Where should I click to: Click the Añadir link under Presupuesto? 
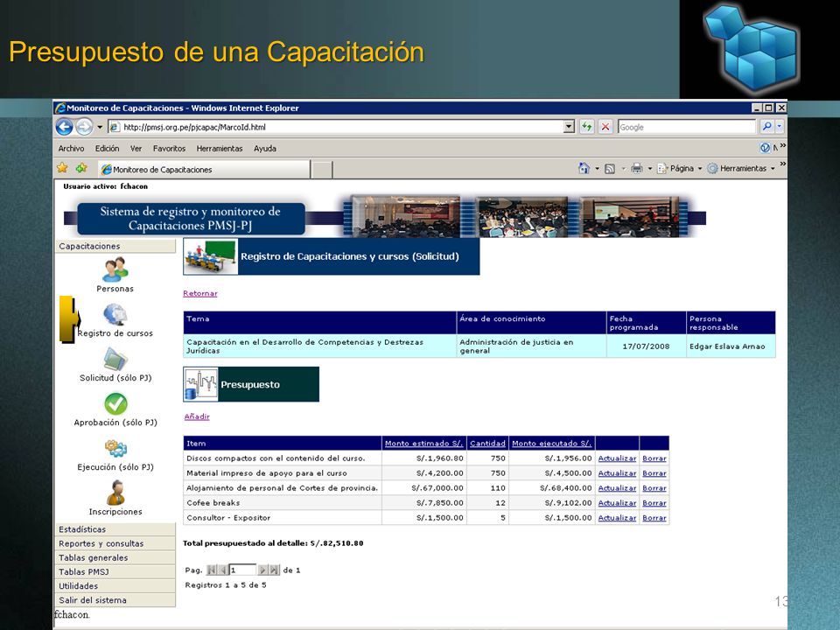coord(197,416)
